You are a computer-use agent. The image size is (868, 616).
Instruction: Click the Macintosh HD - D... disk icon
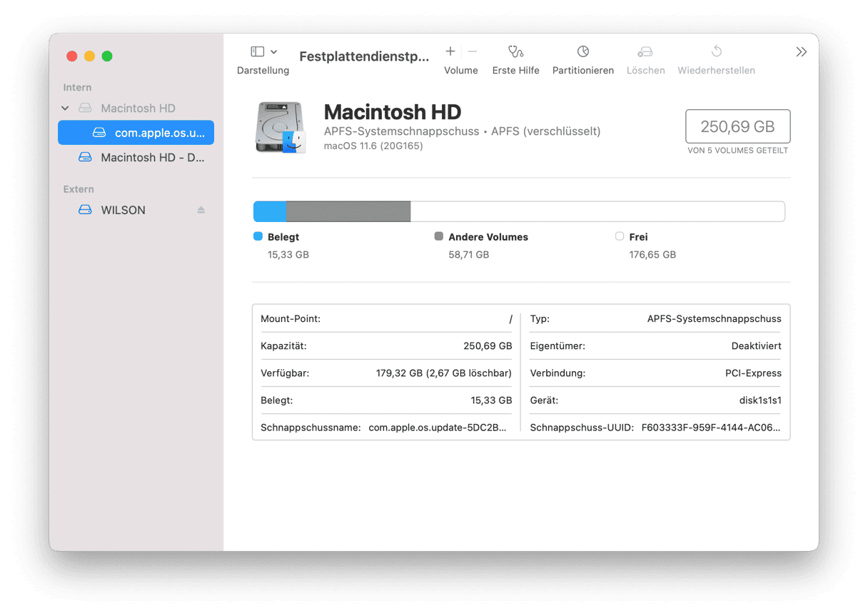pos(86,157)
